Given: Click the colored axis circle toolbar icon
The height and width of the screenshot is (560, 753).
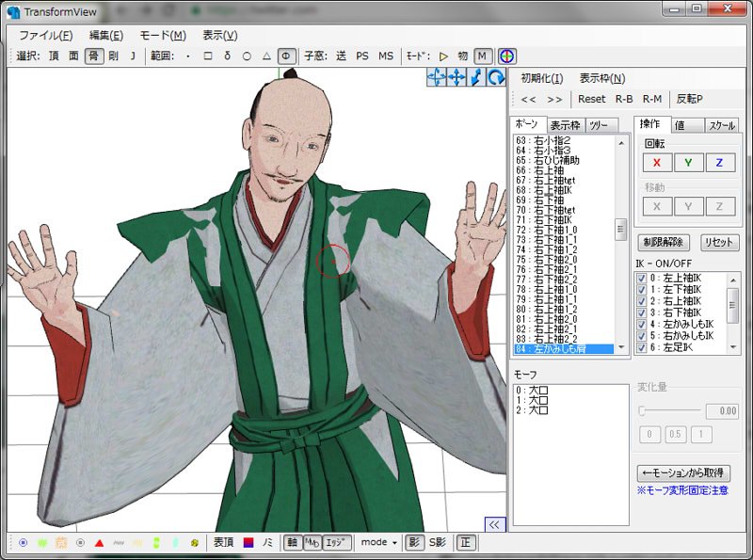Looking at the screenshot, I should 506,56.
